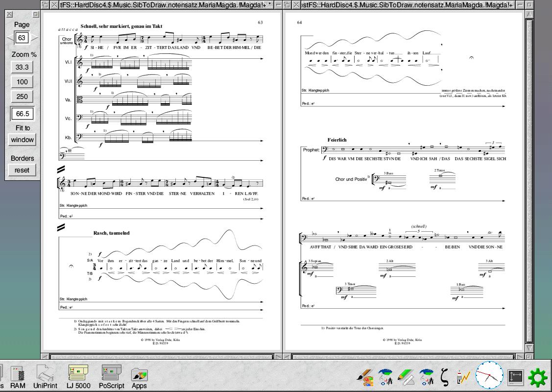This screenshot has width=552, height=392.
Task: Click the '(Joel 2,10)' reference text
Action: tap(251, 199)
